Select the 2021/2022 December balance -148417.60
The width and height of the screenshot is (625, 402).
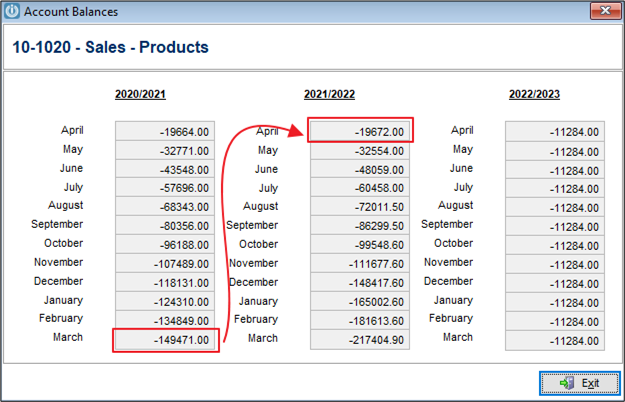pyautogui.click(x=360, y=283)
